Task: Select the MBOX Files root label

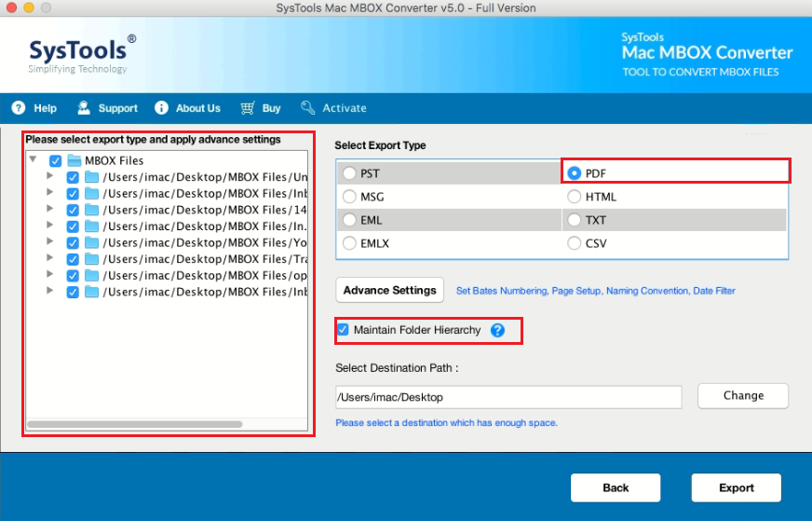Action: coord(114,160)
